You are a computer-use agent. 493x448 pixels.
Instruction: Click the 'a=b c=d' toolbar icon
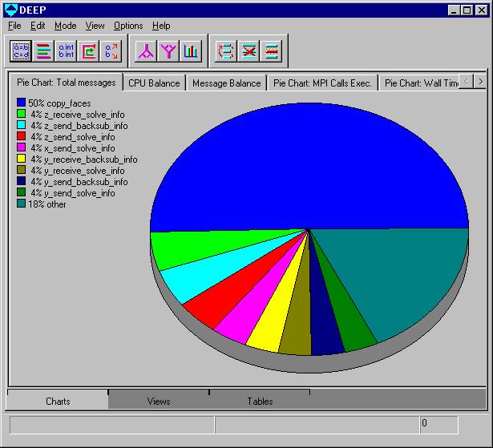20,51
